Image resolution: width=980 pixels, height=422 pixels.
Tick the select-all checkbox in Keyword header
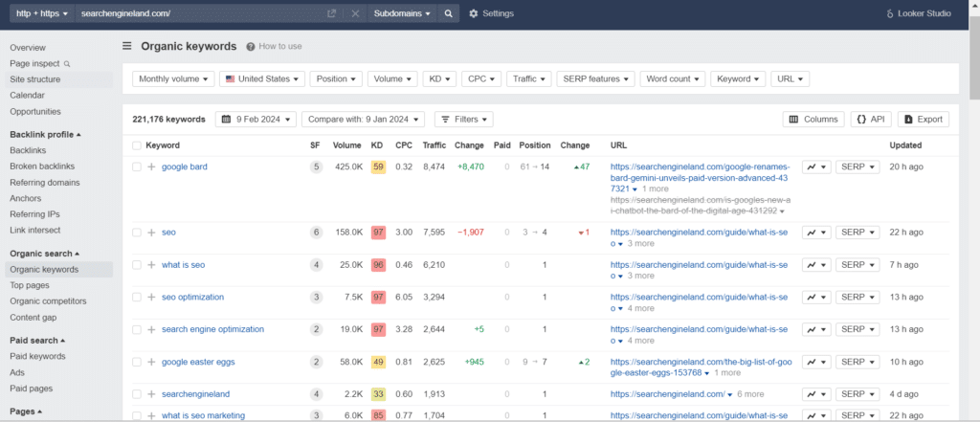pyautogui.click(x=137, y=145)
